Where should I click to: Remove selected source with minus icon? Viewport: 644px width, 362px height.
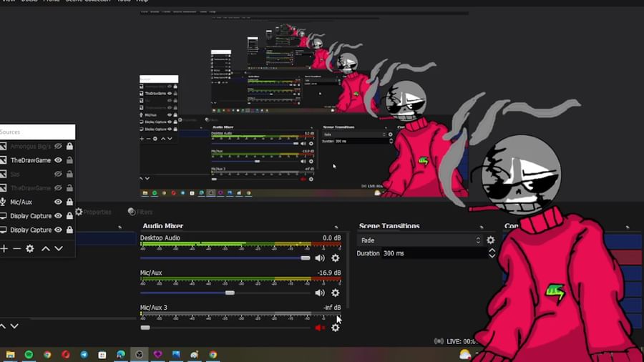tap(17, 249)
